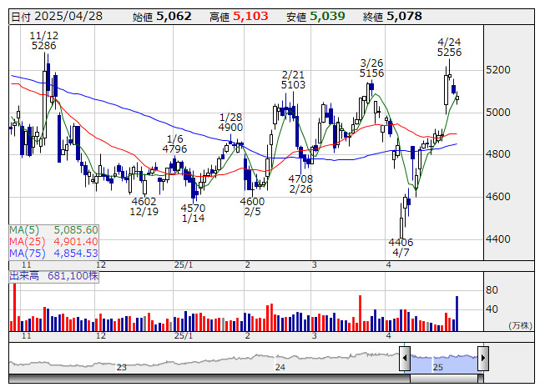Image resolution: width=545 pixels, height=392 pixels.
Task: Click the tall blue final volume bar
Action: 457,314
